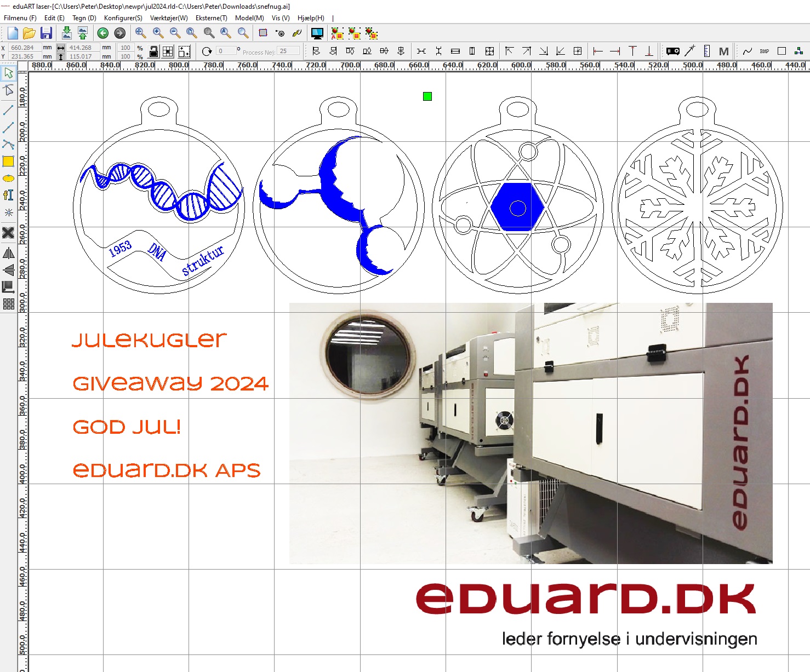
Task: Mirror selection horizontally
Action: (8, 253)
